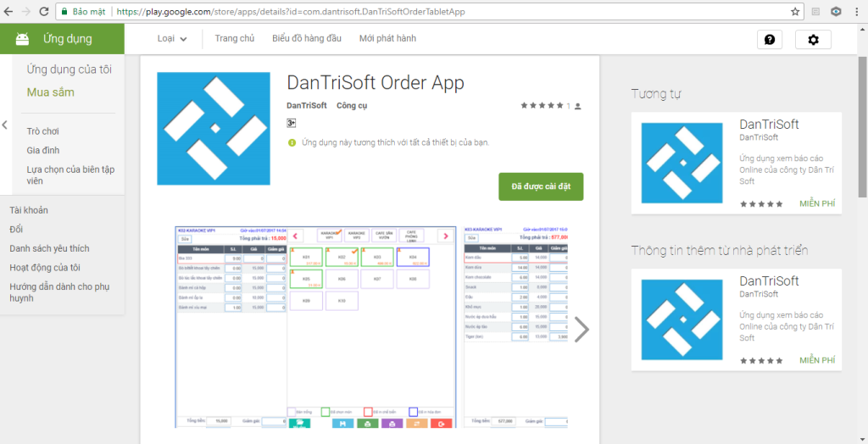Image resolution: width=868 pixels, height=444 pixels.
Task: Reload the page with refresh icon
Action: coord(44,11)
